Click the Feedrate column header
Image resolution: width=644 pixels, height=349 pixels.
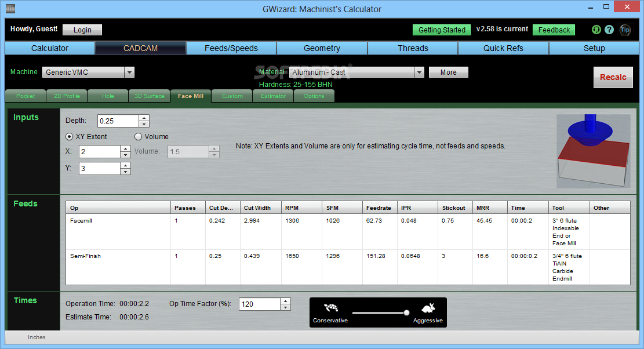pyautogui.click(x=380, y=208)
